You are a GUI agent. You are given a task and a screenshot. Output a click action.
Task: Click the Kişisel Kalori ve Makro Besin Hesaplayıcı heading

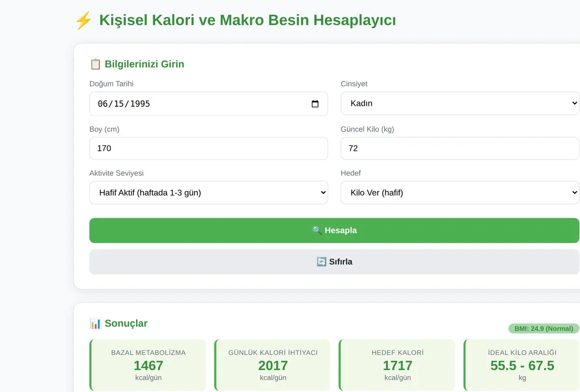(247, 20)
